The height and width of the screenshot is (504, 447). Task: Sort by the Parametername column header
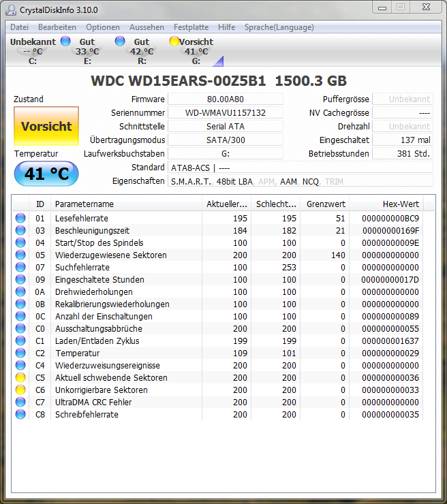tap(126, 204)
